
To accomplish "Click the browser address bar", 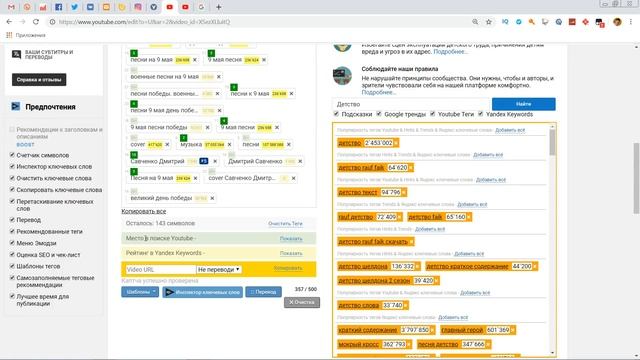I will click(x=261, y=22).
